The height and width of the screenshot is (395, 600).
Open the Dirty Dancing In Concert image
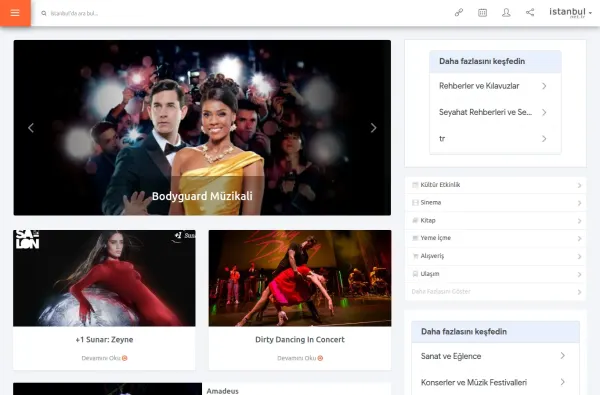click(x=300, y=278)
